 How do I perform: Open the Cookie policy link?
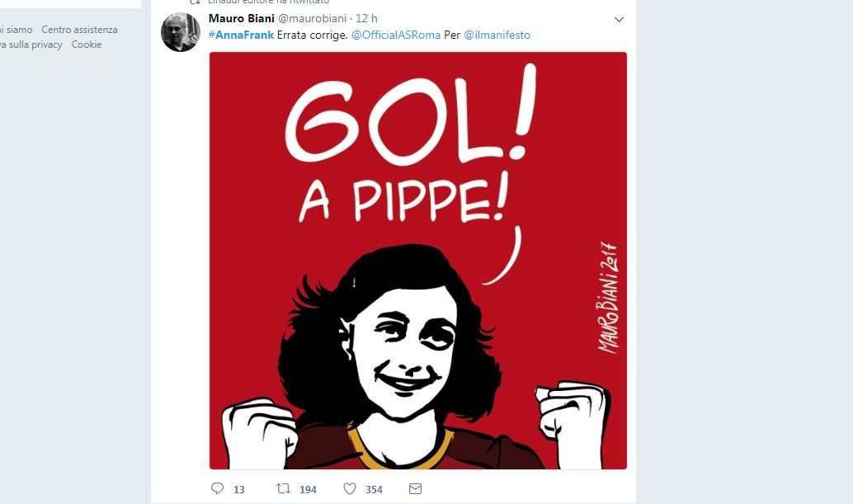click(87, 45)
